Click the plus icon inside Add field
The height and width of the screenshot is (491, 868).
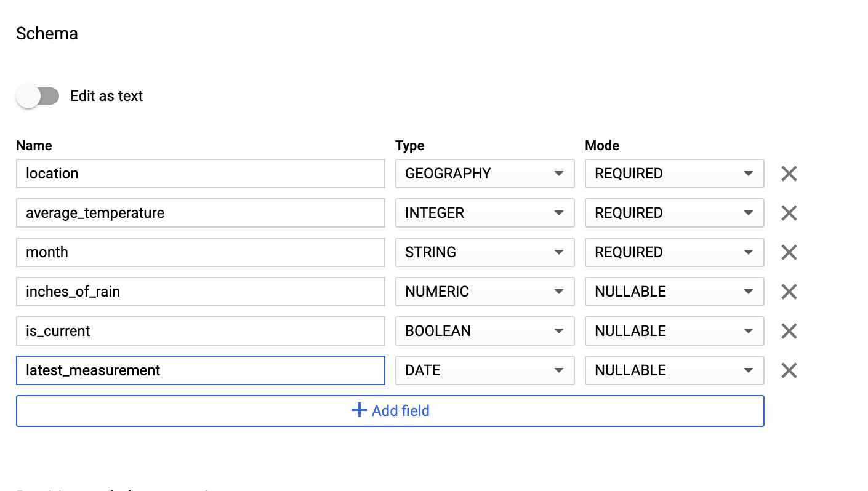tap(359, 410)
